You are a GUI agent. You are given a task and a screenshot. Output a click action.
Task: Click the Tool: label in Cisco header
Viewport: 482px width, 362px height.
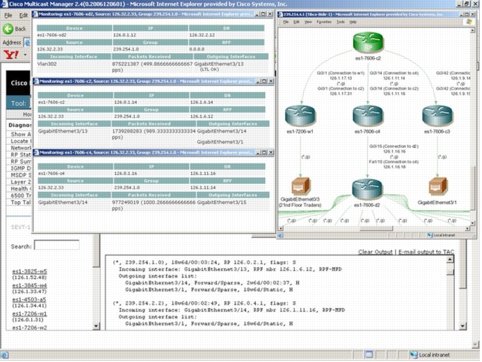click(19, 103)
